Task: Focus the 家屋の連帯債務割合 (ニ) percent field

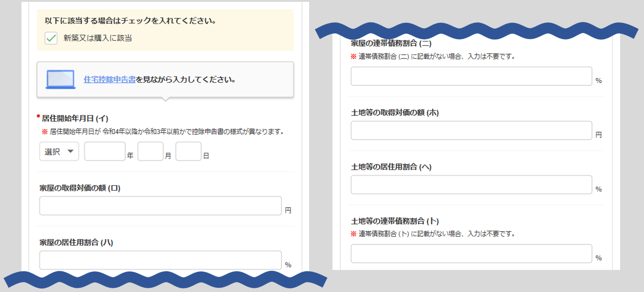Action: coord(471,76)
